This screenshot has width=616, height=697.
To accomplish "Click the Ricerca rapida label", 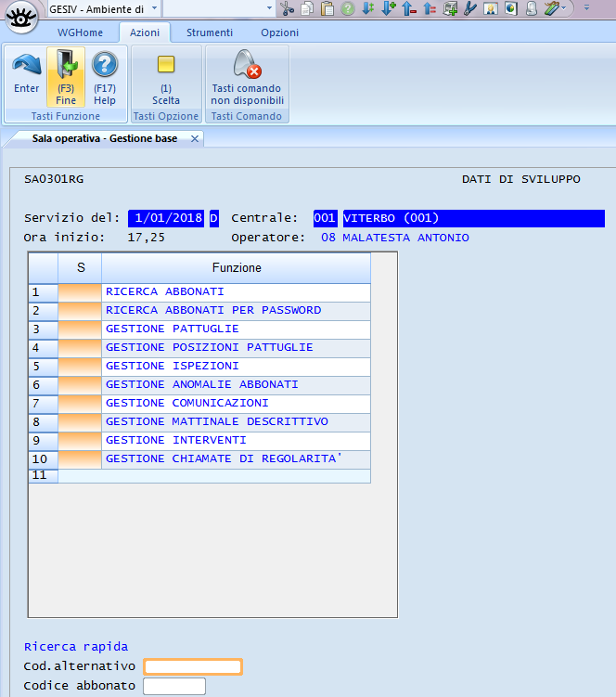I will point(76,647).
